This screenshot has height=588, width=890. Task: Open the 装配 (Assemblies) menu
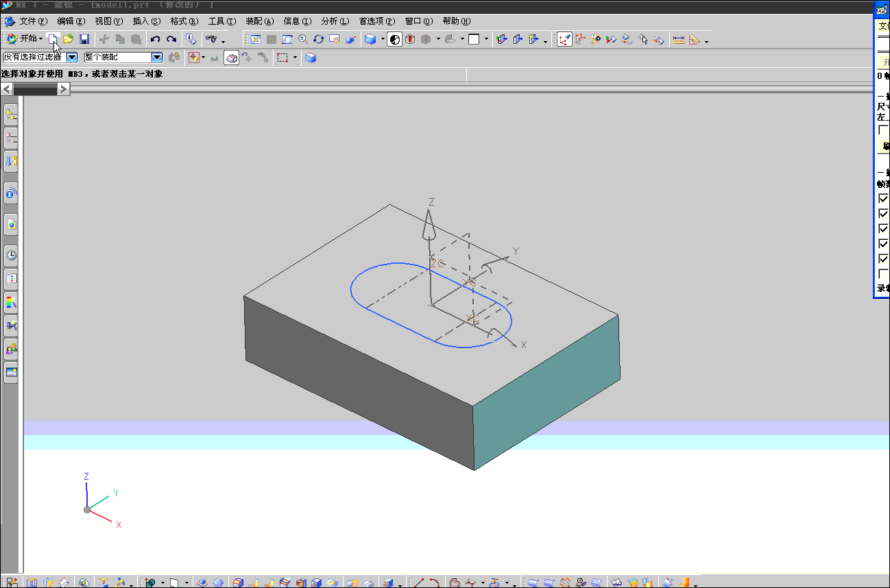[x=260, y=21]
